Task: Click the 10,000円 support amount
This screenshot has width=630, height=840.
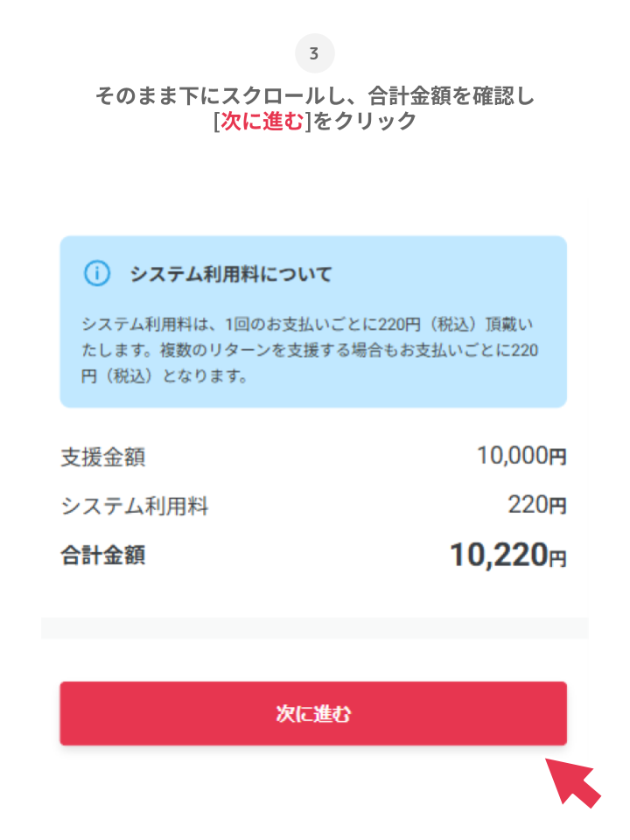Action: [x=521, y=456]
